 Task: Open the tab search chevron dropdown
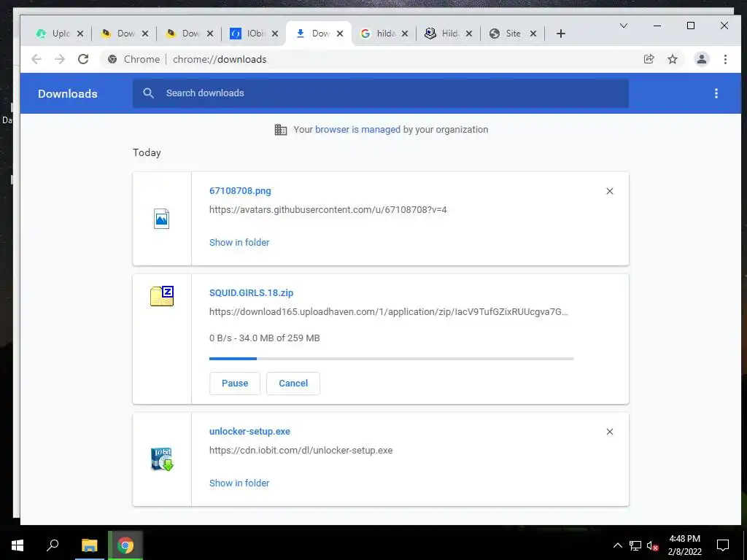pos(623,26)
